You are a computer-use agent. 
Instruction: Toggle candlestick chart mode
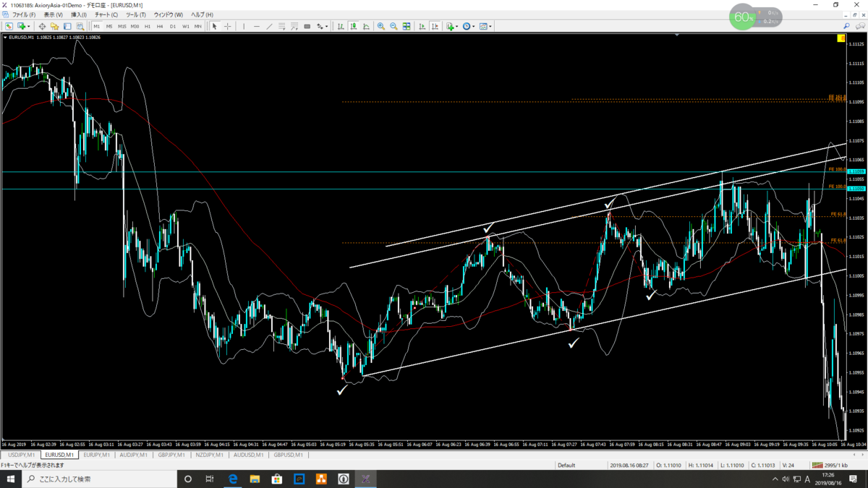pos(354,26)
